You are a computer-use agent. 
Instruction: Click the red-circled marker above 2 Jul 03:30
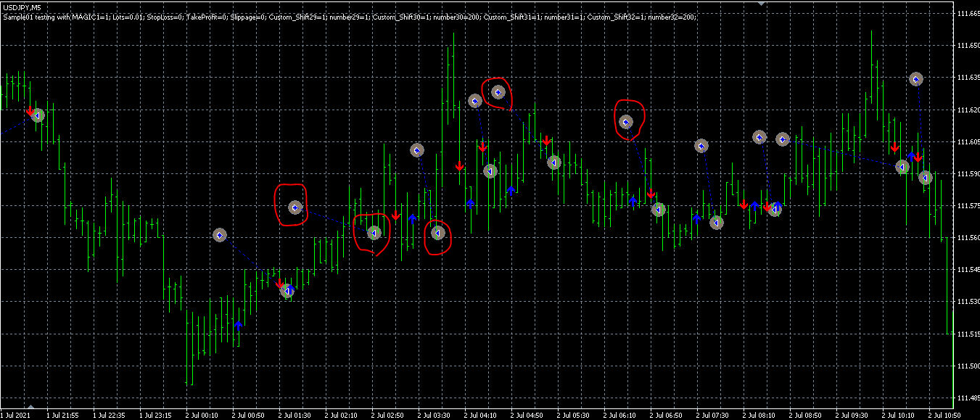pos(437,233)
